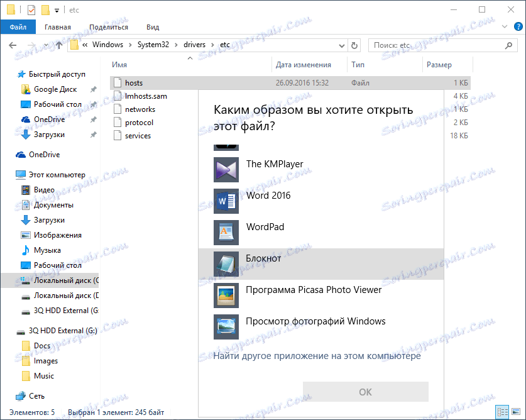Choose WordPad from app list

point(321,233)
